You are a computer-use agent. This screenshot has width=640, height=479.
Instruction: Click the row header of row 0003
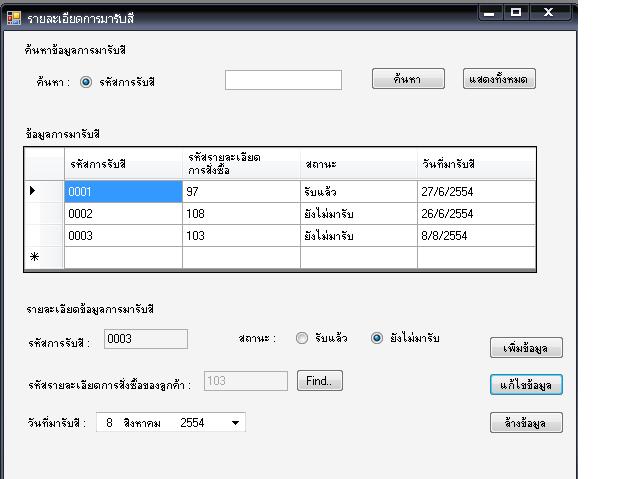point(44,236)
